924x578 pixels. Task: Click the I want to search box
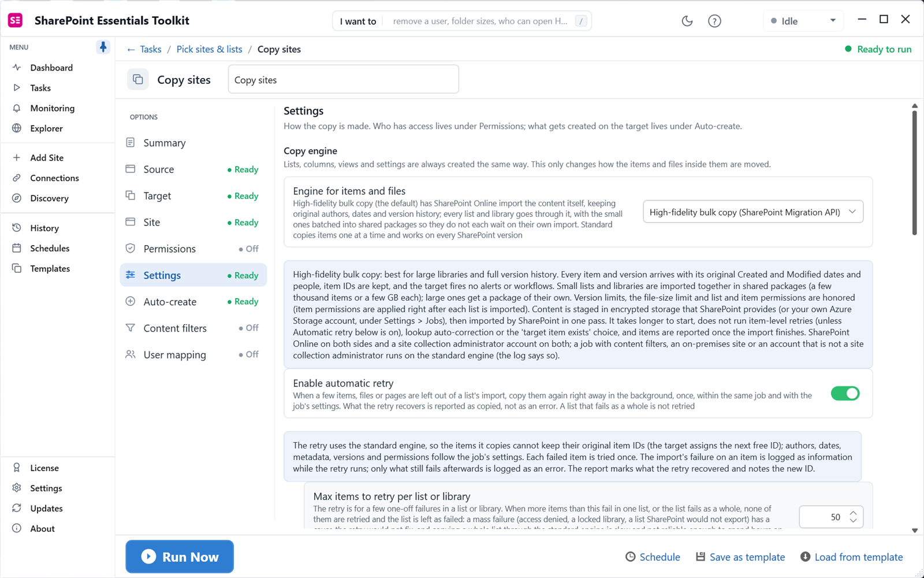pos(462,21)
